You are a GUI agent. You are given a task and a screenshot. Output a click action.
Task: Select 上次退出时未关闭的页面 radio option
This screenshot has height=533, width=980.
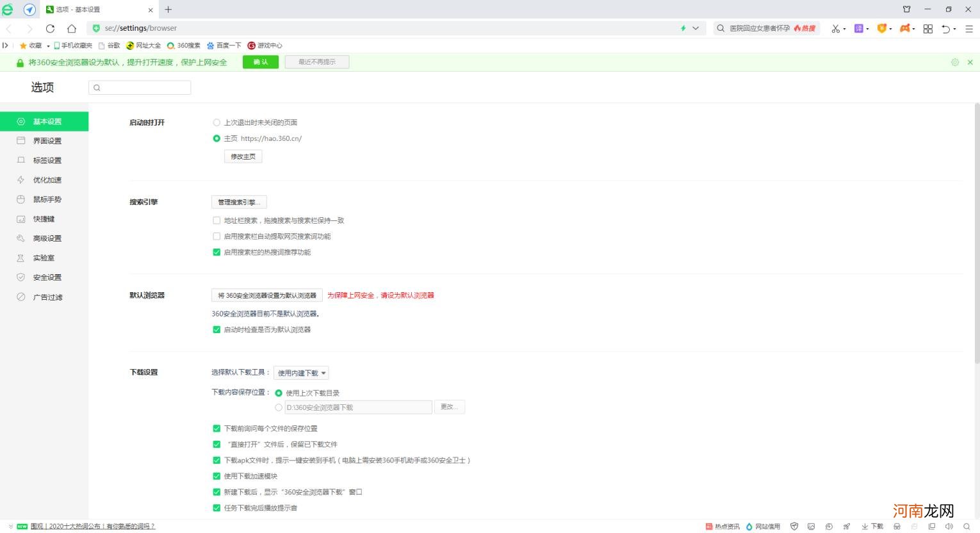[x=216, y=122]
